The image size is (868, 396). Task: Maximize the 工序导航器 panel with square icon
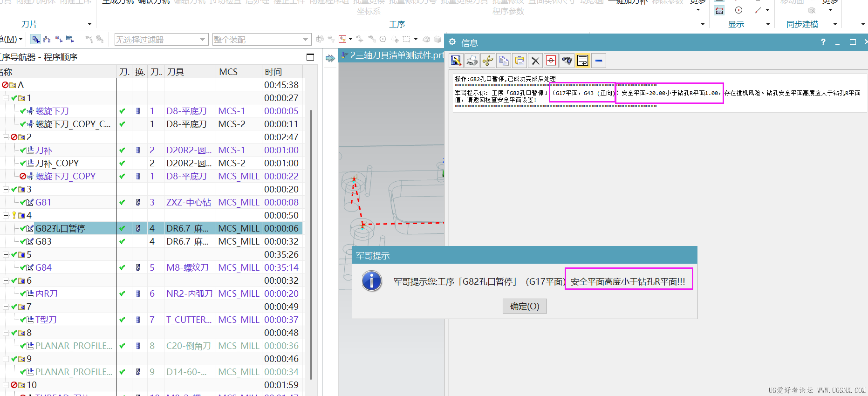click(x=310, y=57)
